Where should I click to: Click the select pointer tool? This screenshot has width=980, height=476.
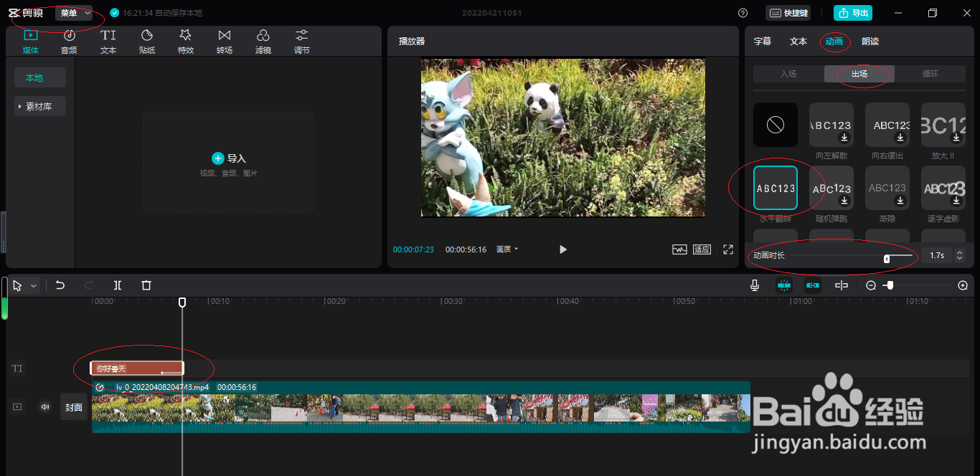coord(17,285)
